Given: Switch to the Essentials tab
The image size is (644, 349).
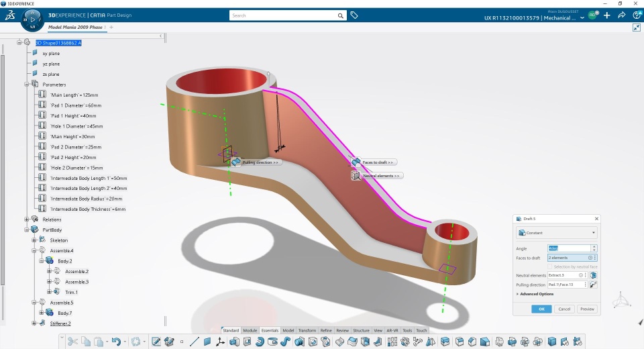Looking at the screenshot, I should coord(270,330).
